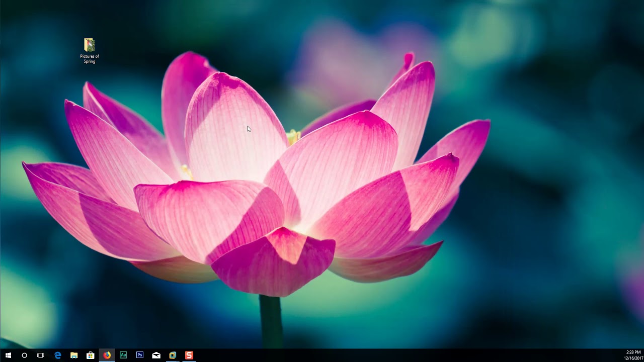
Task: Switch to Firefox in the taskbar
Action: click(107, 355)
